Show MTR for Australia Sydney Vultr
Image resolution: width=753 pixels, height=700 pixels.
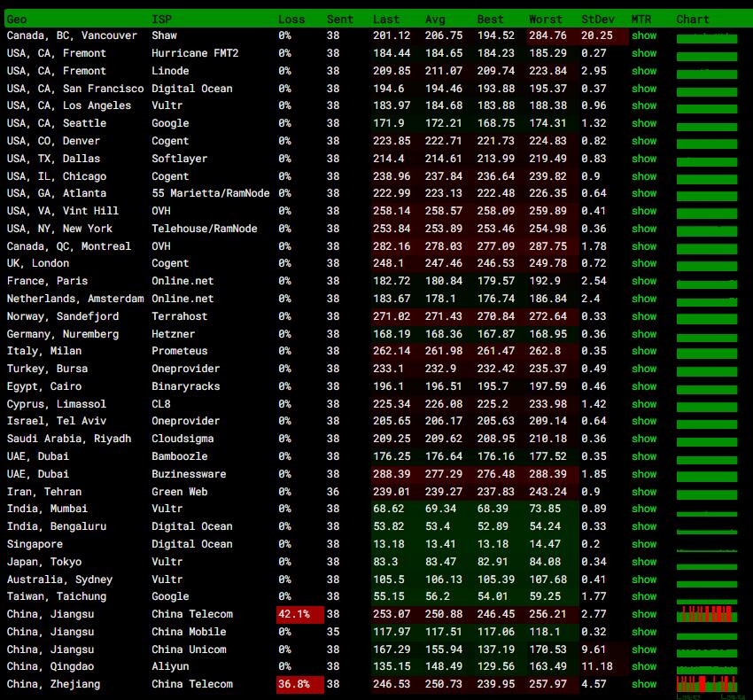644,579
